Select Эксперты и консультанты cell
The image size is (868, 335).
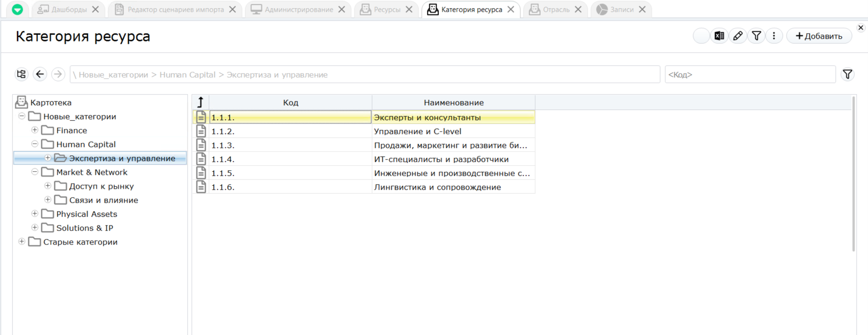pos(454,117)
